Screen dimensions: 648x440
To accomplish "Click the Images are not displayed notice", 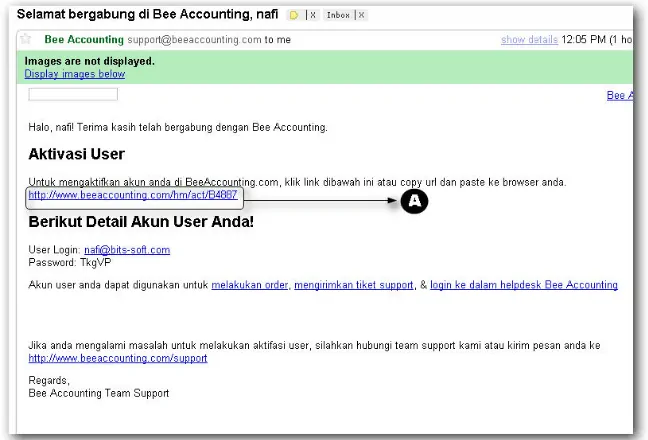I will pos(90,61).
